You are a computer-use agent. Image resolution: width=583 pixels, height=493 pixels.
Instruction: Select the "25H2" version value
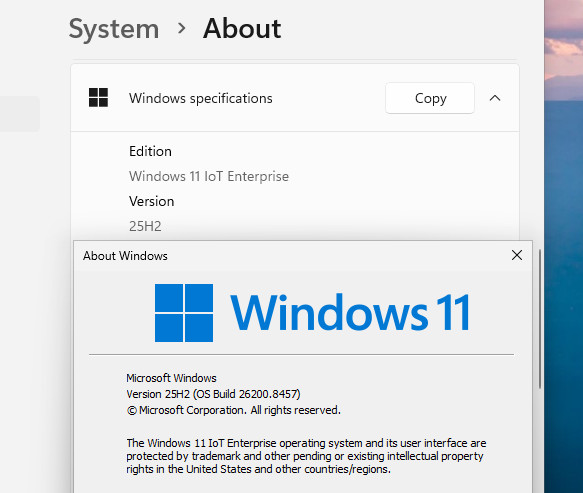(145, 226)
